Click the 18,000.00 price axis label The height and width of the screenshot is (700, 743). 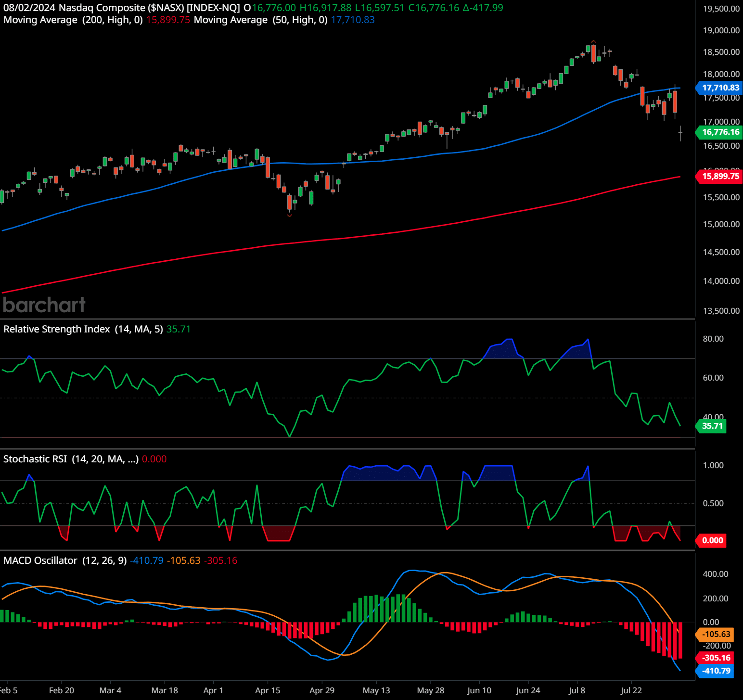721,74
